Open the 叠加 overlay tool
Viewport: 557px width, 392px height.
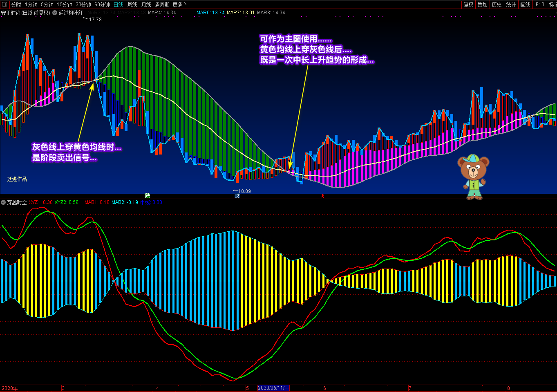coord(482,4)
